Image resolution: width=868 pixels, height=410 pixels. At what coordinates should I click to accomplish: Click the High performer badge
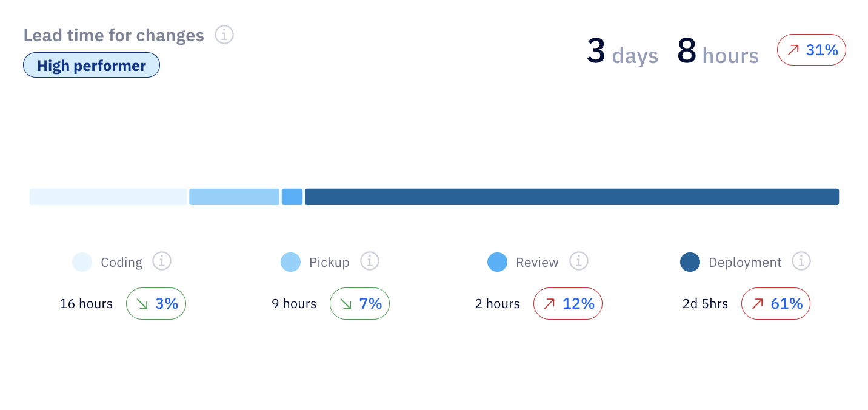92,66
